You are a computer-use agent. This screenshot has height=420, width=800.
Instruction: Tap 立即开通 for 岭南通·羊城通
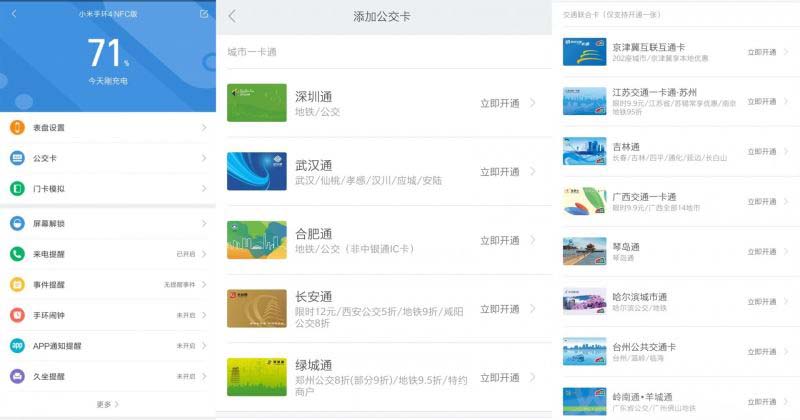coord(762,402)
